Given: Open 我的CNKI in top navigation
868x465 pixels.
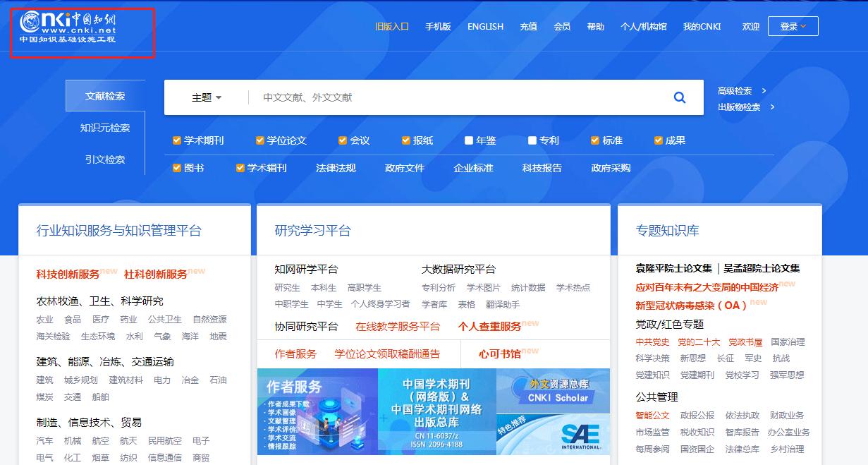Looking at the screenshot, I should click(702, 26).
